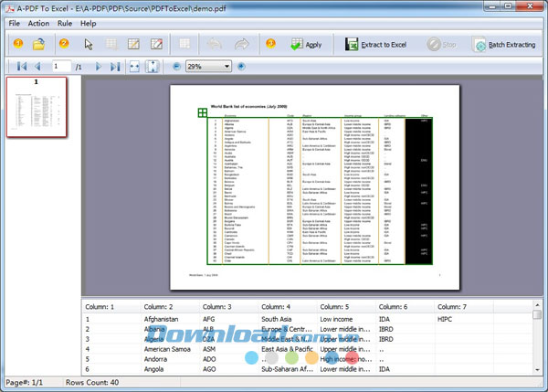
Task: Click the green table handle icon on page
Action: 203,112
